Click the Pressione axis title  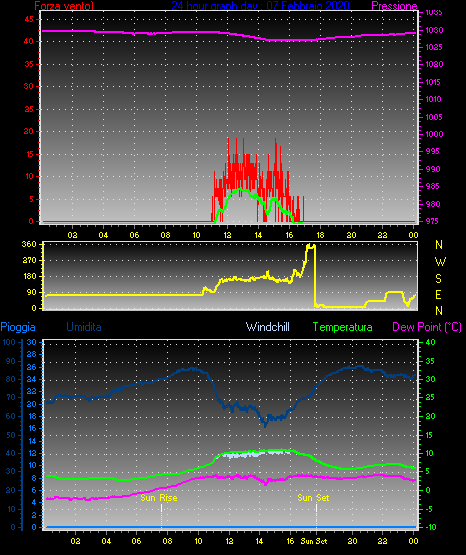pos(394,6)
